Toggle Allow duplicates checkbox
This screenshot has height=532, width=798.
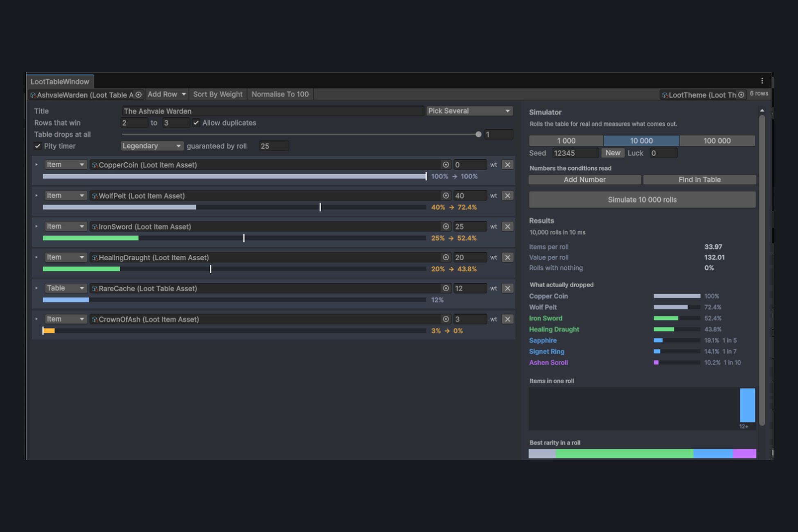pyautogui.click(x=196, y=123)
